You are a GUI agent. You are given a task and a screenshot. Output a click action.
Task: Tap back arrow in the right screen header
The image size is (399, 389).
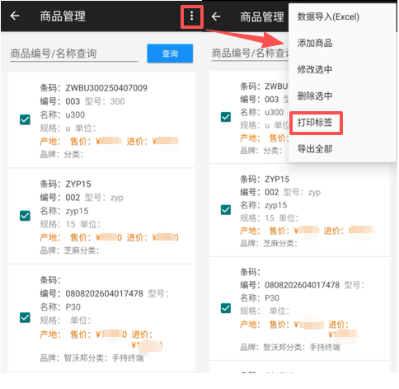point(216,16)
